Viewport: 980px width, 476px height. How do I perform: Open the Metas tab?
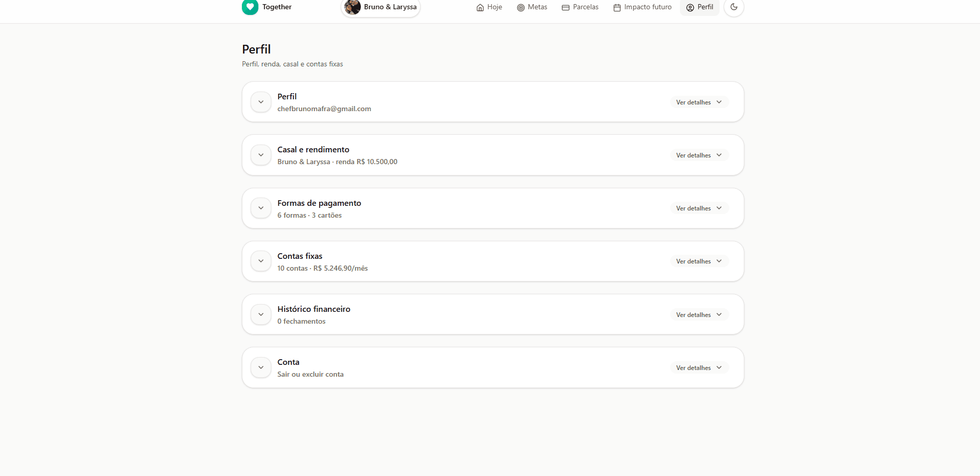pyautogui.click(x=532, y=7)
